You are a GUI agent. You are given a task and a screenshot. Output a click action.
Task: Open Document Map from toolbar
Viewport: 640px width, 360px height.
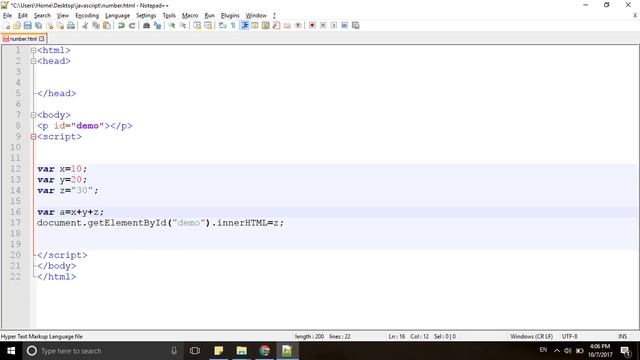pyautogui.click(x=265, y=25)
